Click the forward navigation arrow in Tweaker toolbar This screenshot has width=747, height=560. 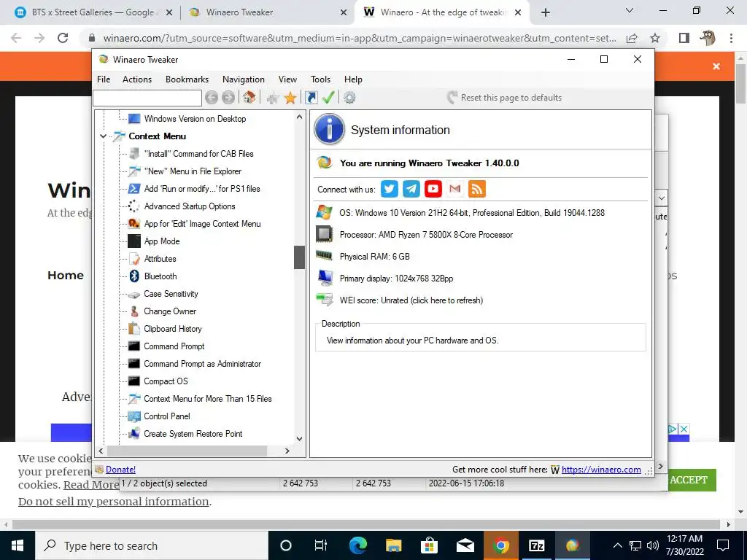228,98
